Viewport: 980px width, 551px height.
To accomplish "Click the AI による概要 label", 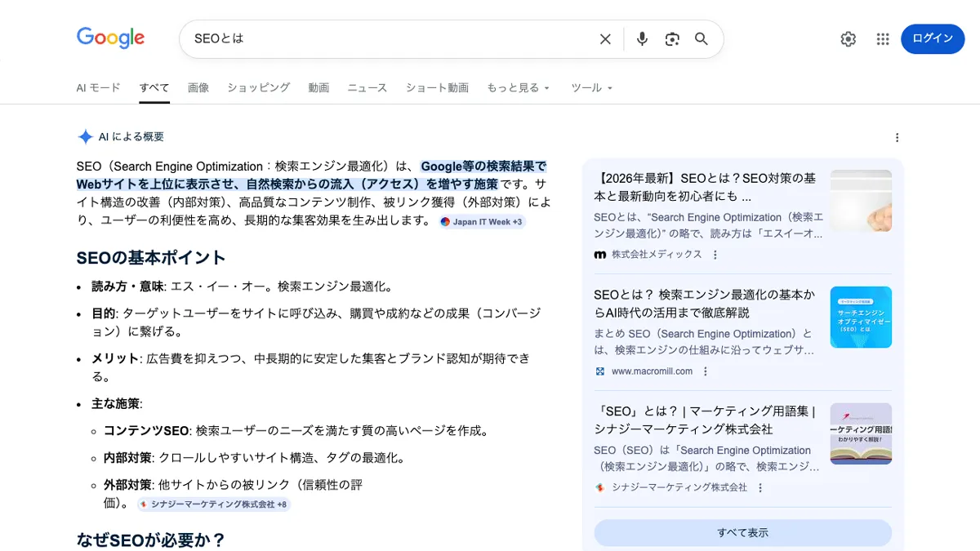I will 131,137.
